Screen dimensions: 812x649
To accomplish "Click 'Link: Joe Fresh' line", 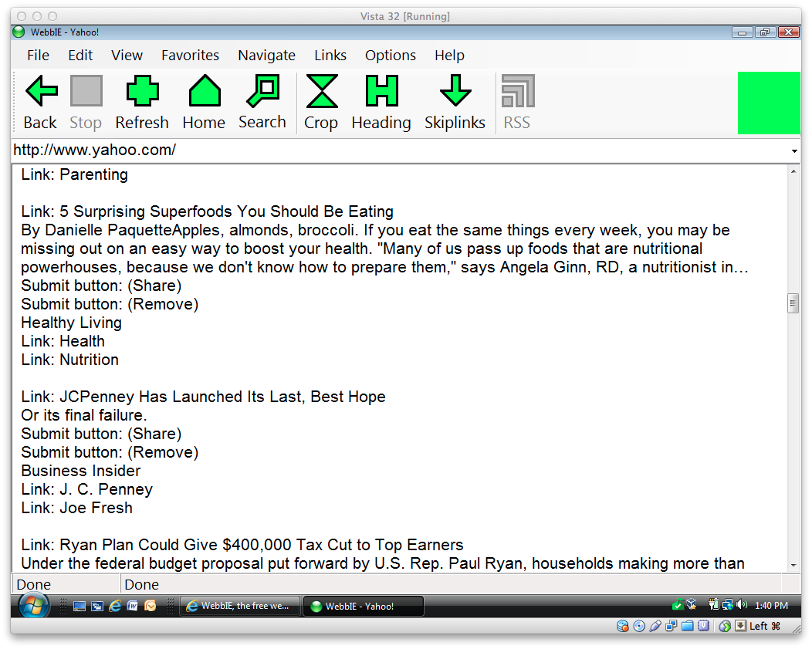I will point(76,508).
